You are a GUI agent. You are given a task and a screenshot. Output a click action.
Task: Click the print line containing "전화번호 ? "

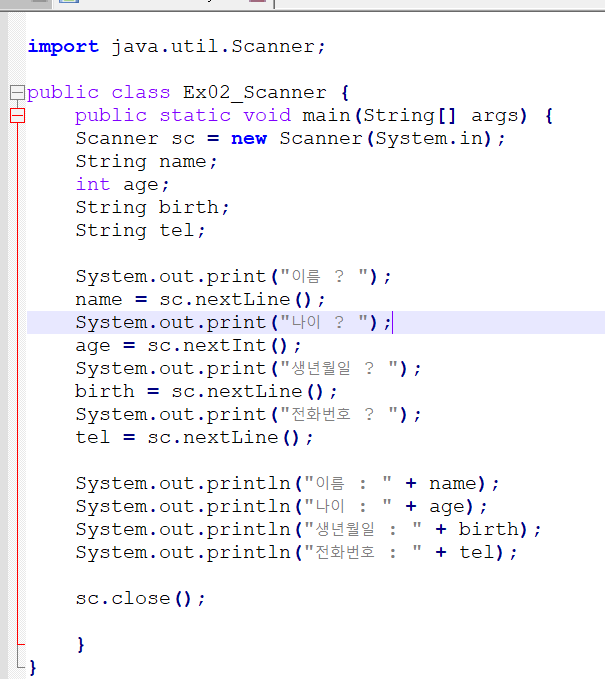click(x=248, y=414)
